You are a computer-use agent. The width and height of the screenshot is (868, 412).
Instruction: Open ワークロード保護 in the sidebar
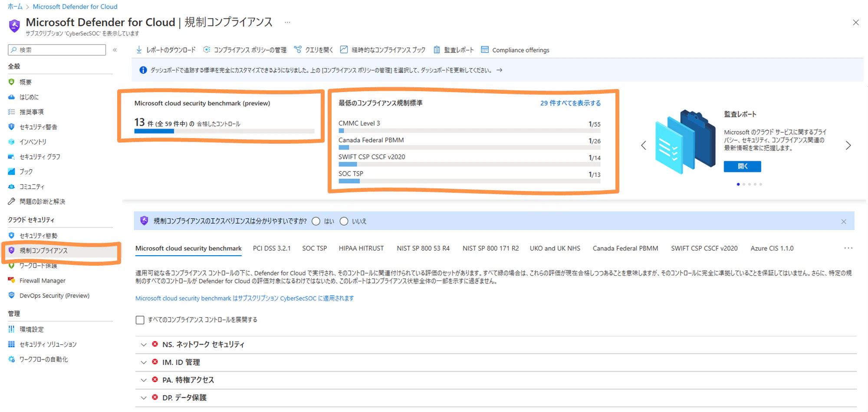click(x=38, y=265)
